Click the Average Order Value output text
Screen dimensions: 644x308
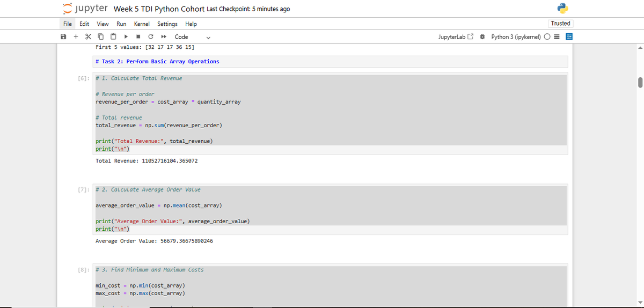[x=154, y=241]
